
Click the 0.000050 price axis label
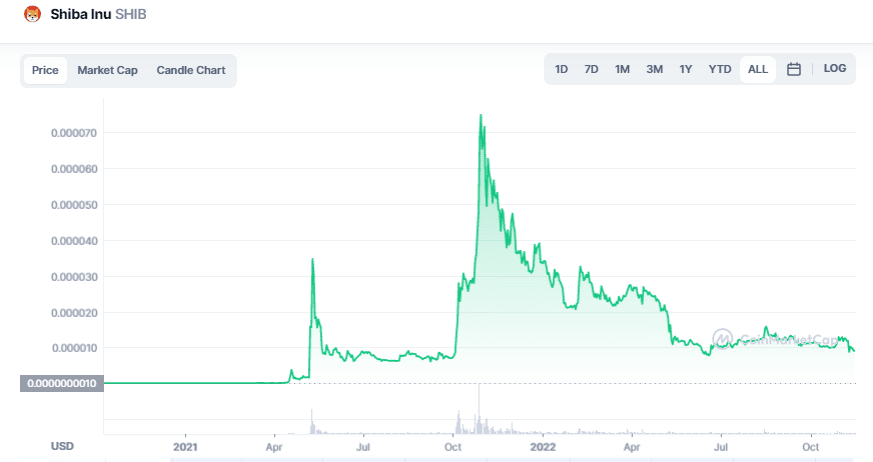[74, 205]
